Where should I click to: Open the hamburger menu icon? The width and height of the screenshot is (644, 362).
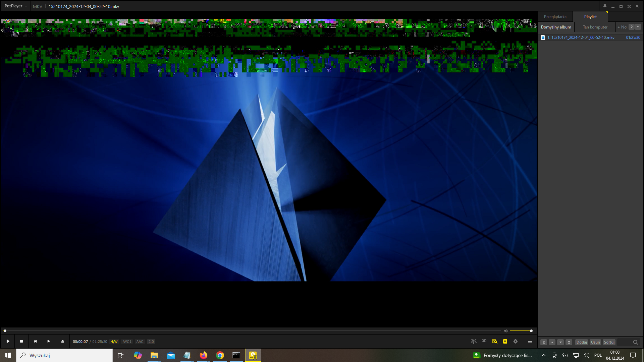(x=530, y=341)
